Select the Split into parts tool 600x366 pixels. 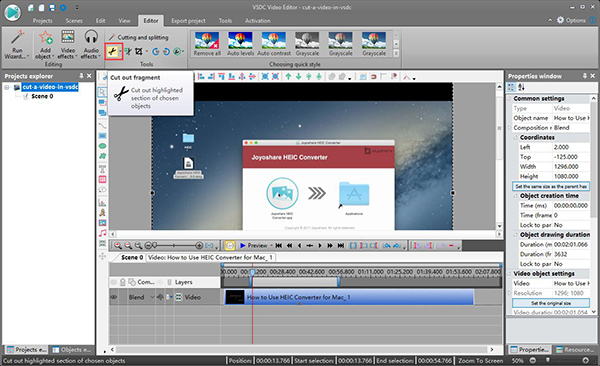click(128, 51)
